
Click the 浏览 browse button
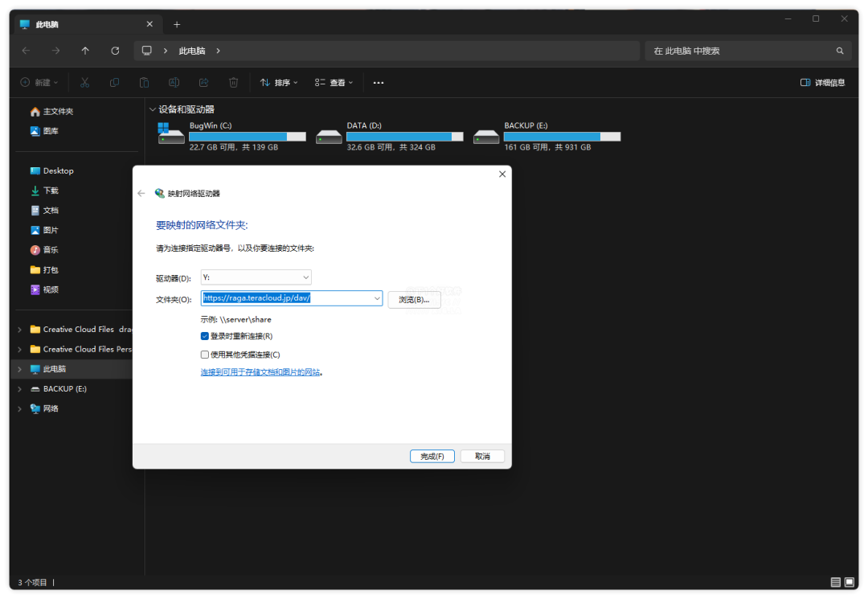click(414, 299)
